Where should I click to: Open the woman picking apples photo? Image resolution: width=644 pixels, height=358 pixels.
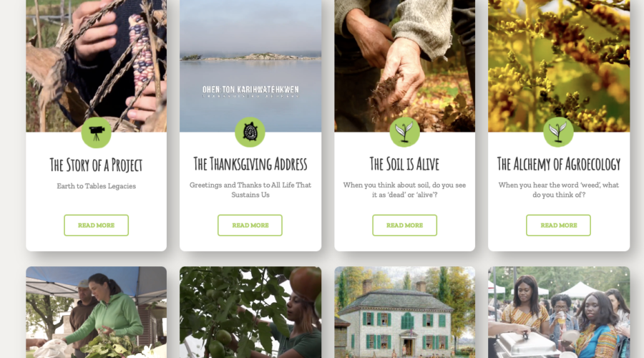(x=250, y=312)
